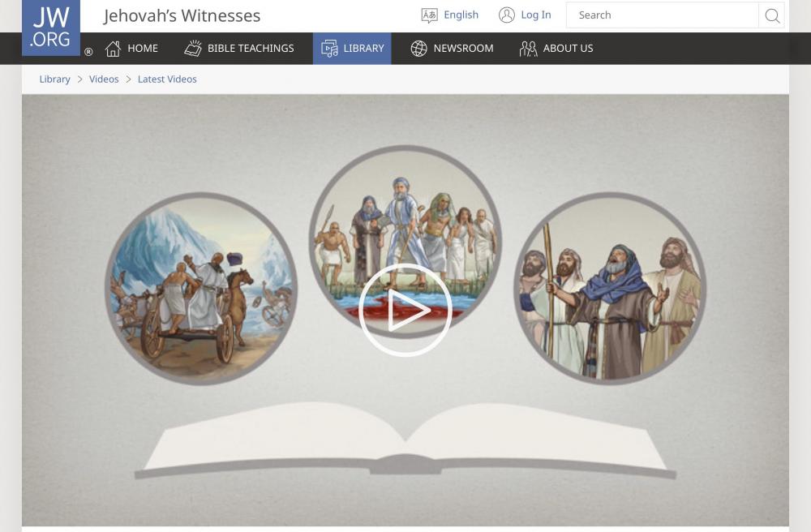Click the people icon for About Us
The height and width of the screenshot is (532, 811).
coord(528,49)
